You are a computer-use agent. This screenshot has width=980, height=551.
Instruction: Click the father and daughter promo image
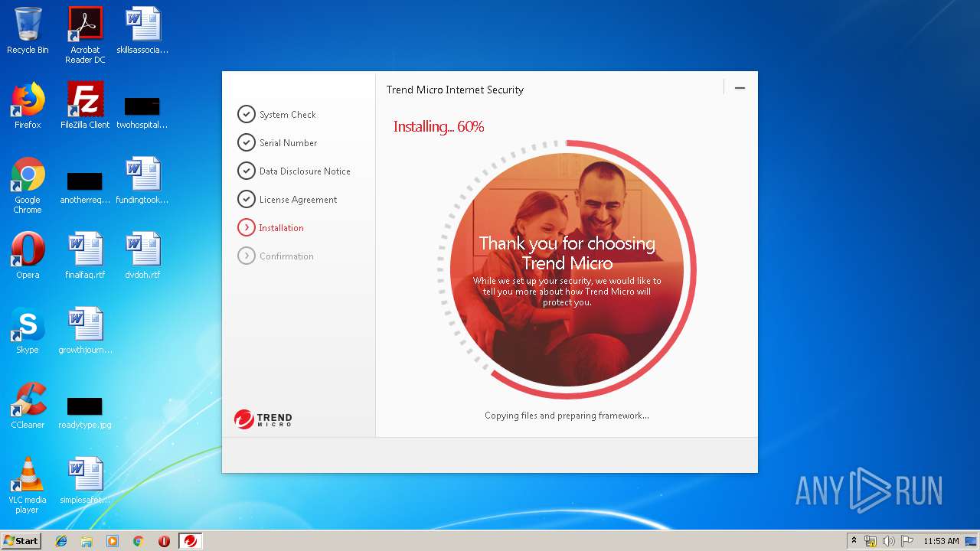click(x=567, y=269)
